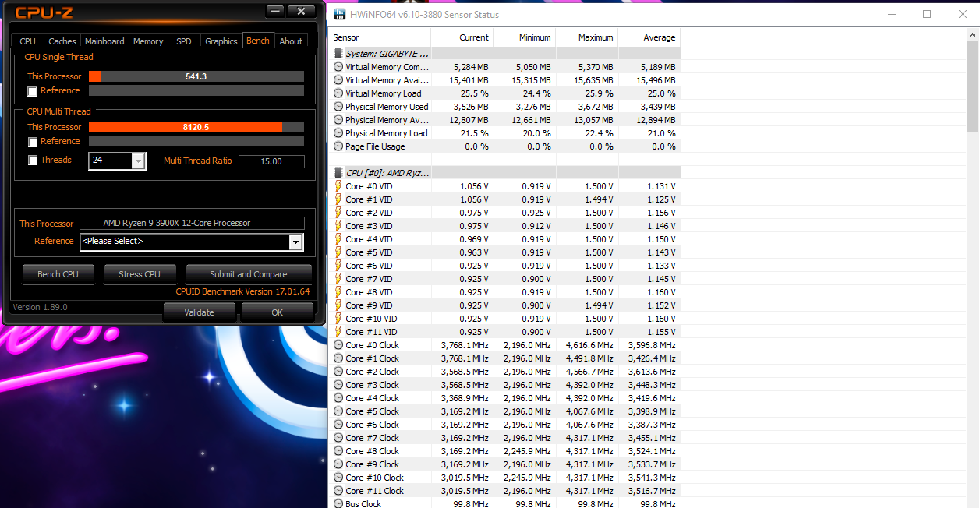
Task: Switch to the Graphics tab
Action: pyautogui.click(x=221, y=41)
